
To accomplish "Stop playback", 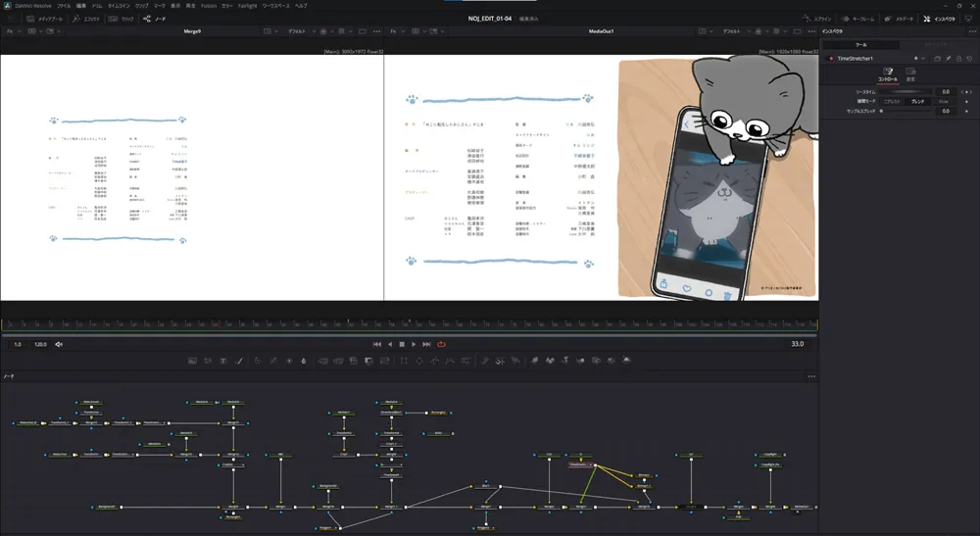I will 402,344.
